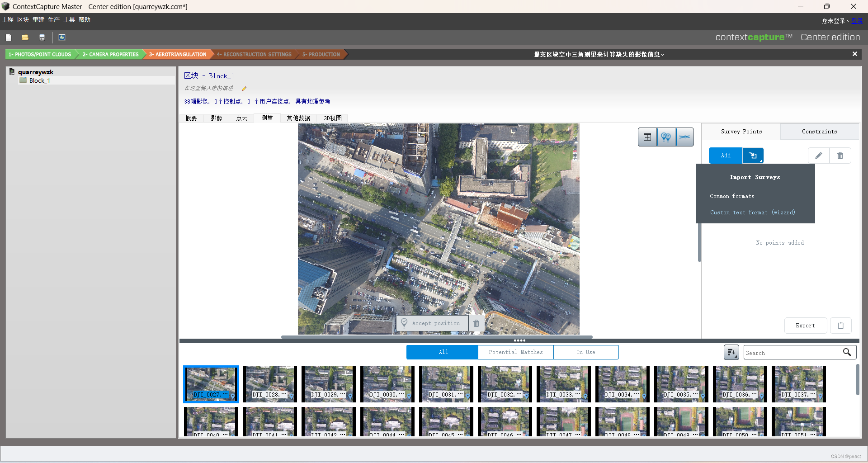Open the 工具 menu
868x463 pixels.
69,19
